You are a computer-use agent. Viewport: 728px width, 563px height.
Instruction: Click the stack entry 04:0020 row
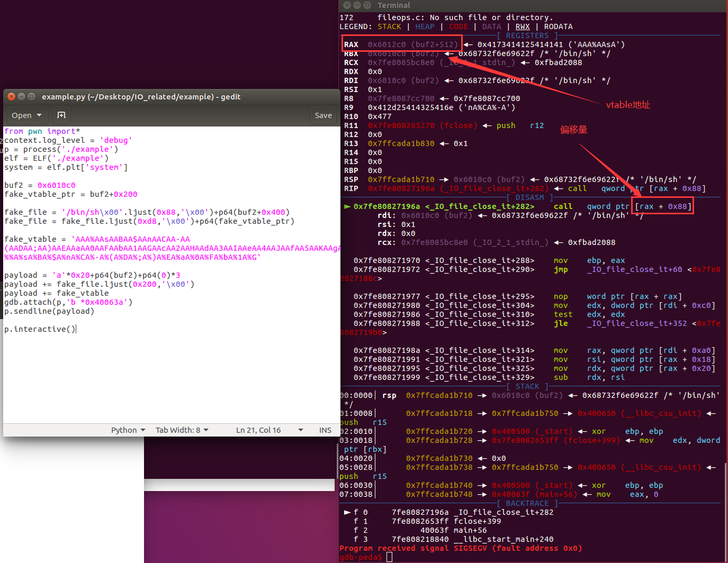423,458
